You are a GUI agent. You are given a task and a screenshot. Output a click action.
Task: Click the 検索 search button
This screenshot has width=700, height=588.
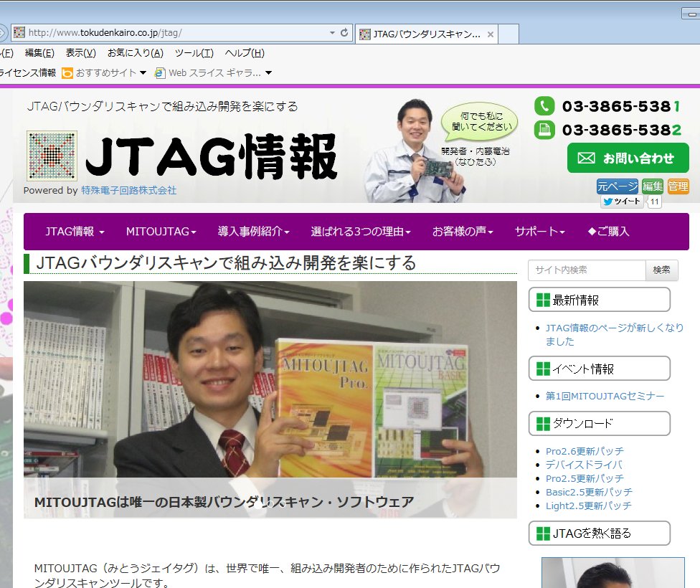661,270
